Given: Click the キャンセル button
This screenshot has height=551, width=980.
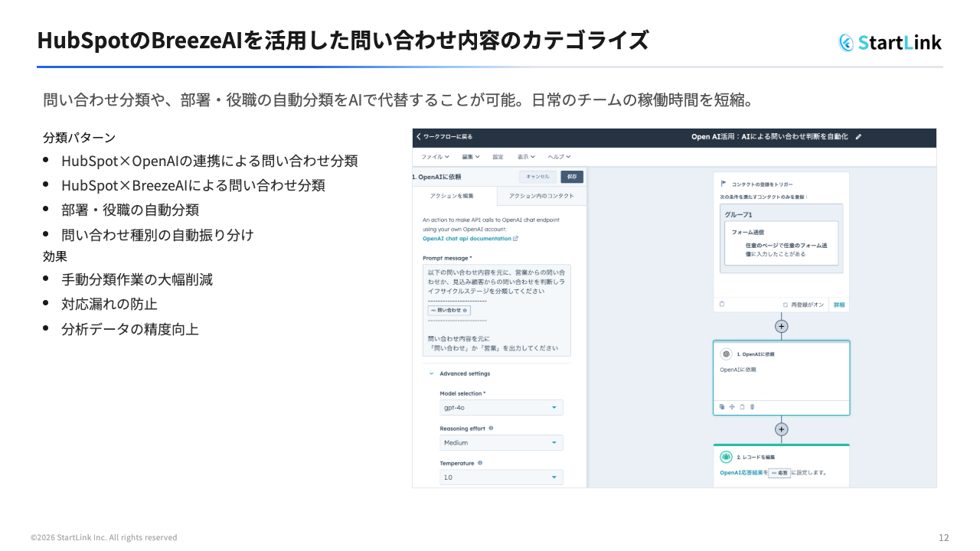Looking at the screenshot, I should tap(537, 177).
